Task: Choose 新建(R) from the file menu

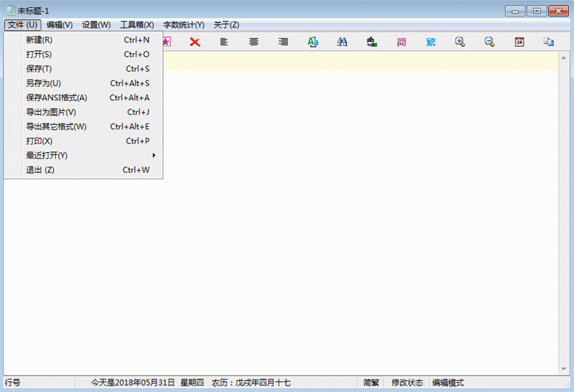Action: (x=84, y=39)
